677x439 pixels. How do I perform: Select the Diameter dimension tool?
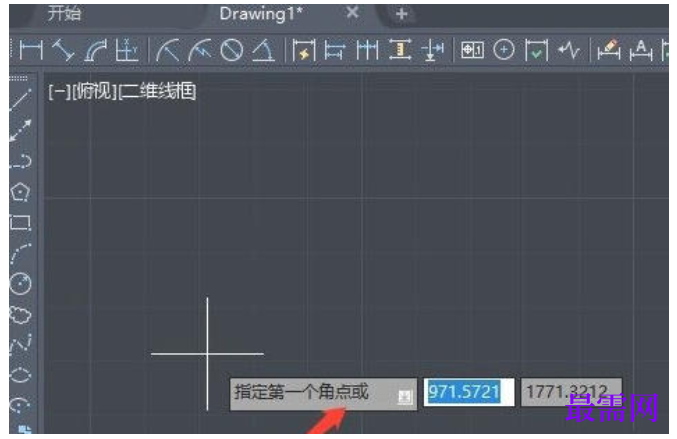[x=231, y=51]
